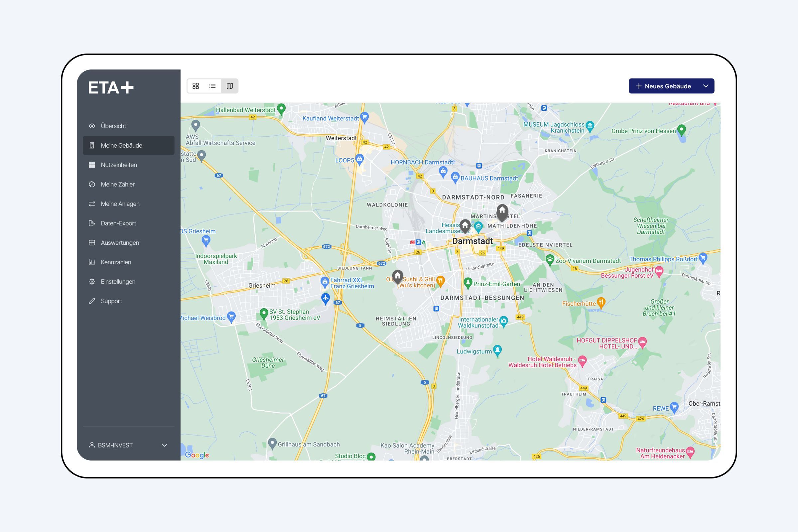Click the Griesheim town label
This screenshot has width=798, height=532.
[262, 285]
